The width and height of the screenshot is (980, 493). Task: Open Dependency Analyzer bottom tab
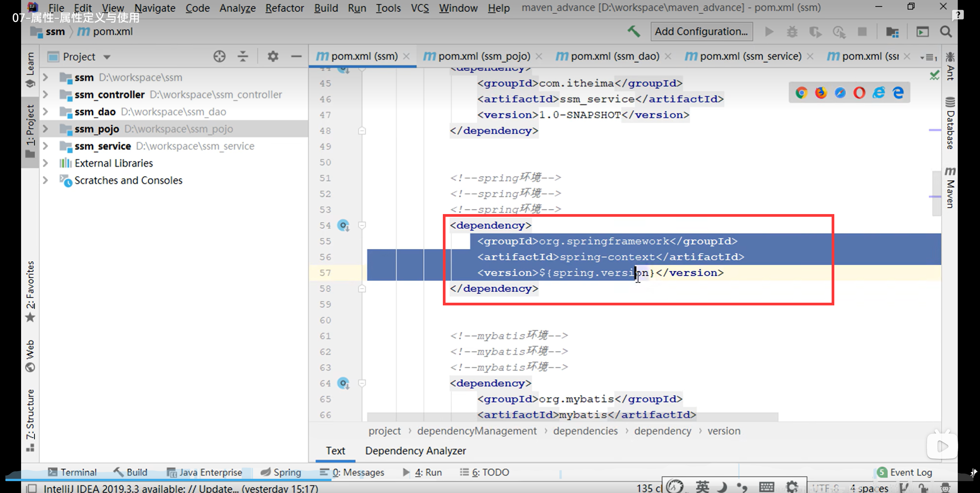point(415,451)
